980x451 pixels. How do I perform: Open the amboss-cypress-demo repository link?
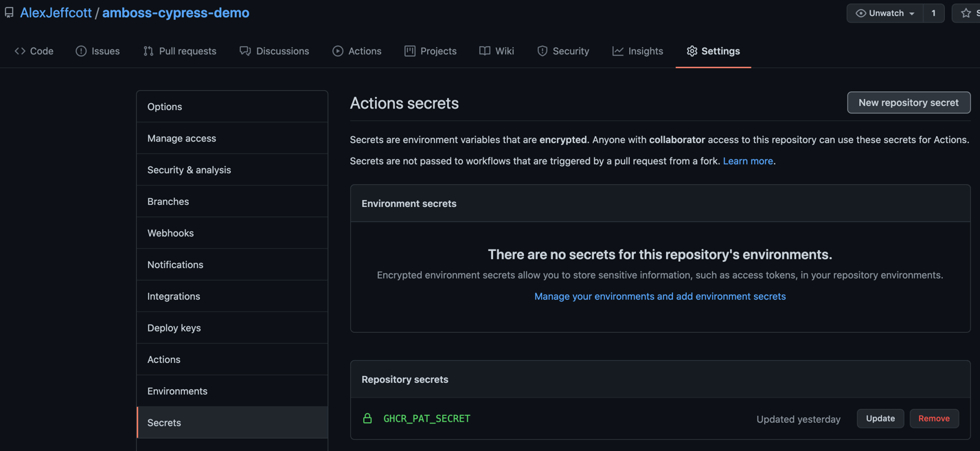coord(176,12)
